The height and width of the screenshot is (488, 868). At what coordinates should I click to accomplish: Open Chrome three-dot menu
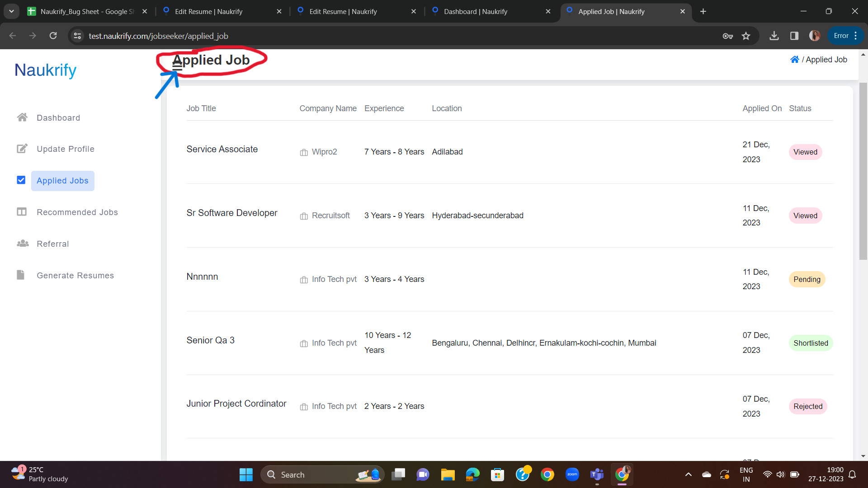pos(856,36)
